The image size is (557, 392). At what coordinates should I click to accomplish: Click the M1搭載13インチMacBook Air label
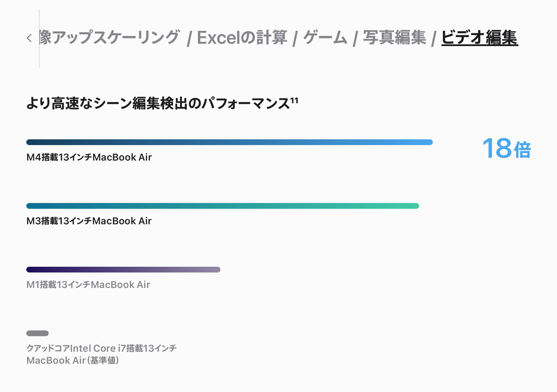click(88, 284)
